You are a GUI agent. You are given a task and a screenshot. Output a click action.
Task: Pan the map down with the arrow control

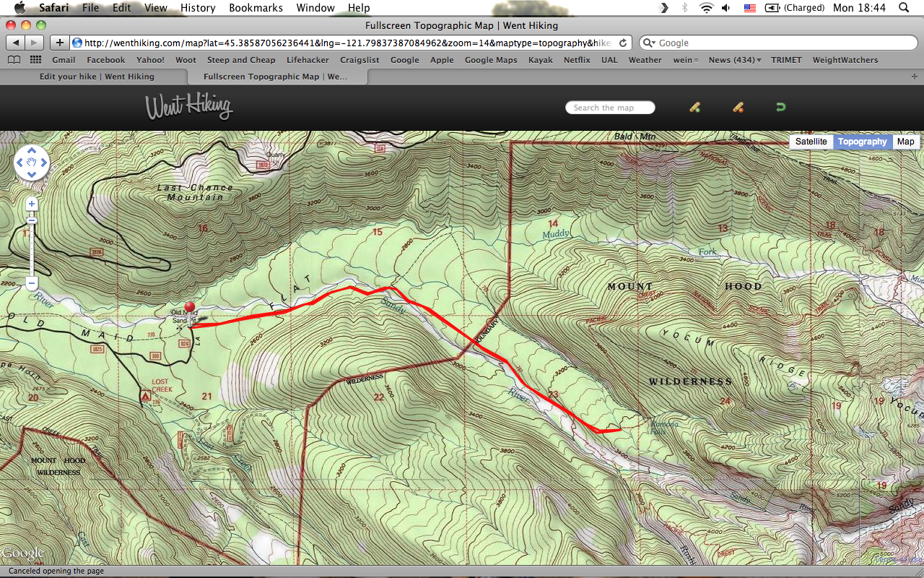pyautogui.click(x=32, y=175)
